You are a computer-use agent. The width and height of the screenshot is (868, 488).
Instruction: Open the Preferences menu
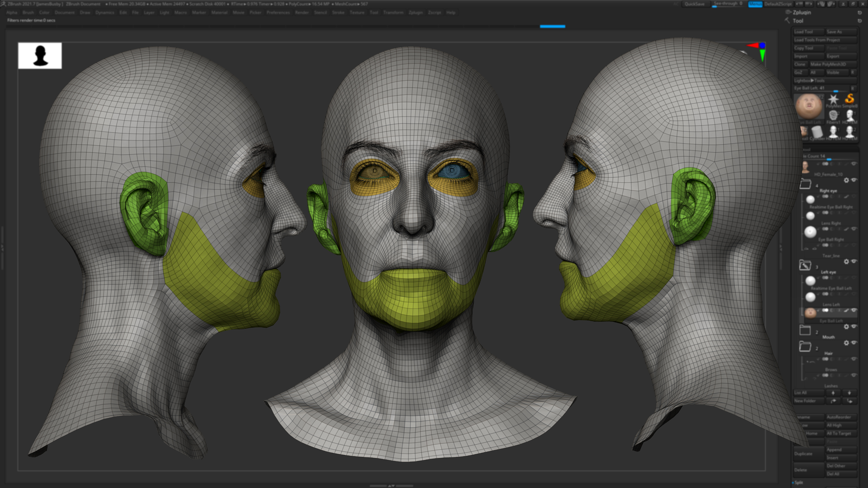pyautogui.click(x=278, y=12)
